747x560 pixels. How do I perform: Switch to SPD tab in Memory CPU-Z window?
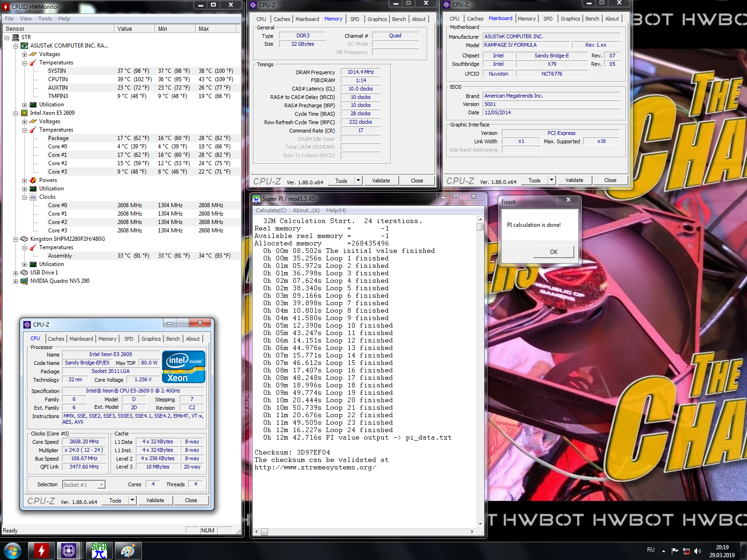(x=355, y=19)
